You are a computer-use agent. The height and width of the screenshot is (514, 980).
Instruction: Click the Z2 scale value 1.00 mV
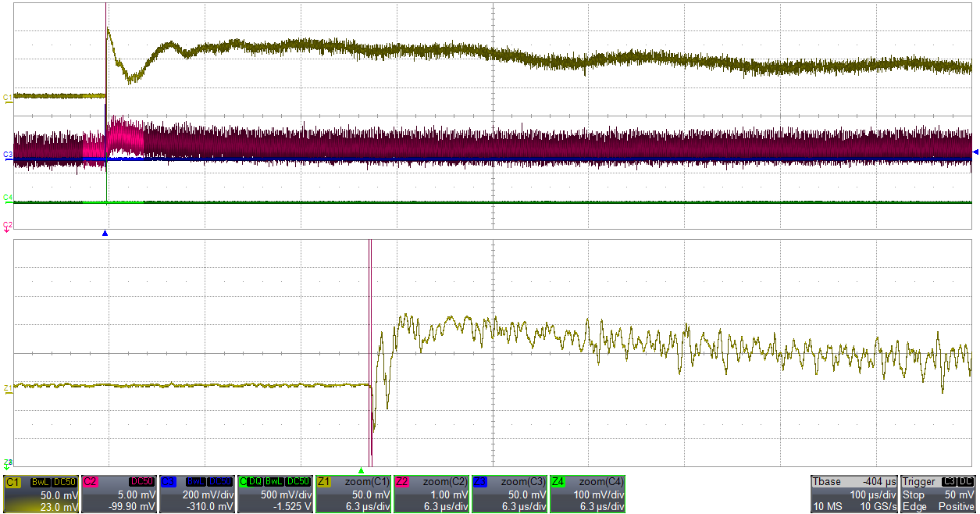point(448,495)
